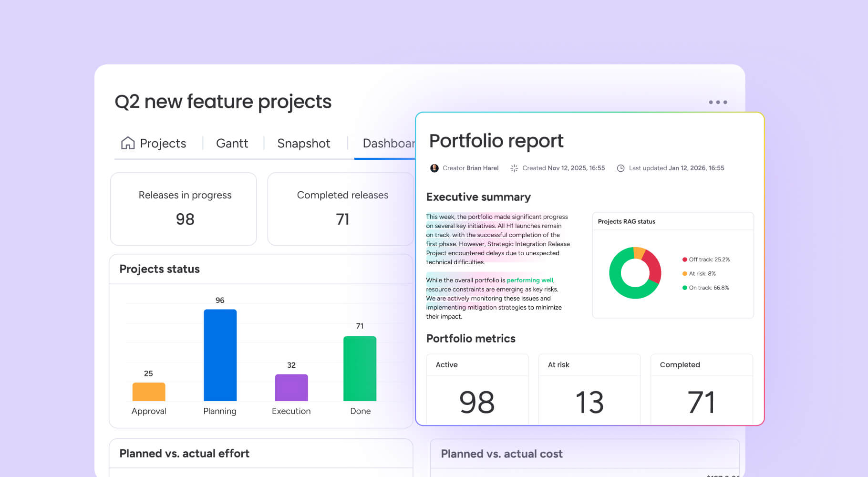Click the created date 'Nov 12, 2025, 16:55'
Screen dimensions: 868x477
576,168
